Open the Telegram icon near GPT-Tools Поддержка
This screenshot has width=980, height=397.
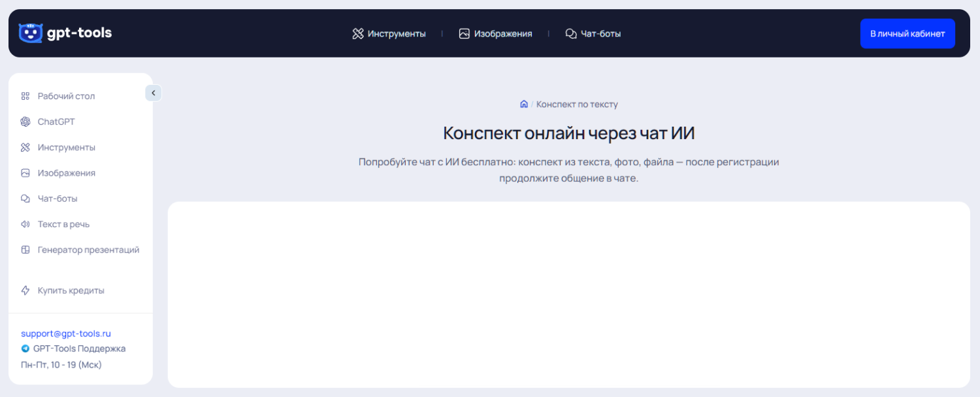coord(25,349)
